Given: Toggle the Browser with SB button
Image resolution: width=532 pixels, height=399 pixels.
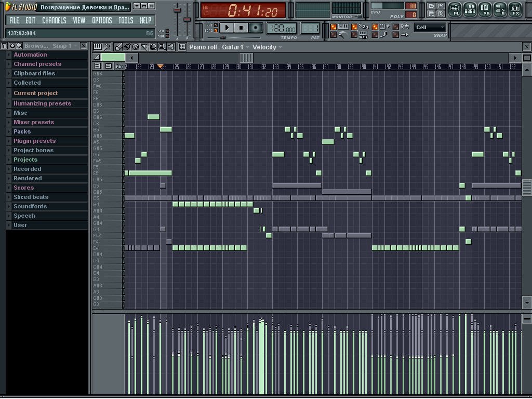Looking at the screenshot, I should click(x=500, y=9).
